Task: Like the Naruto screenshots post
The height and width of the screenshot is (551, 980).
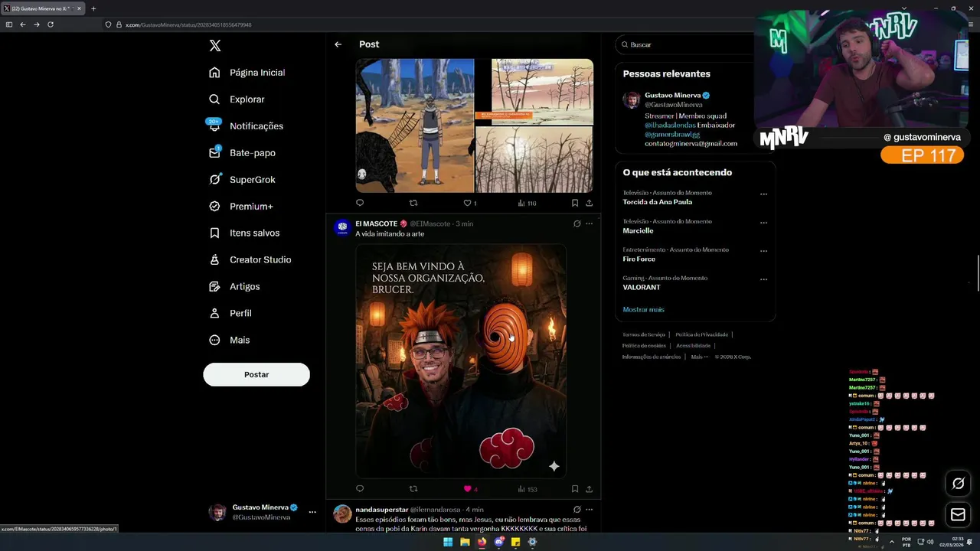Action: [x=468, y=203]
